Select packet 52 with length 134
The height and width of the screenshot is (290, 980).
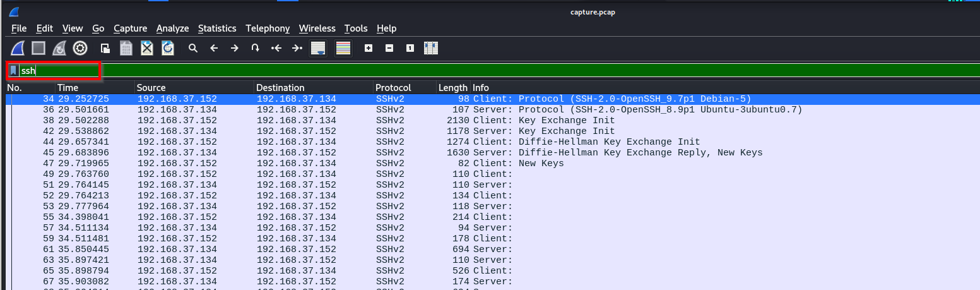coord(493,196)
